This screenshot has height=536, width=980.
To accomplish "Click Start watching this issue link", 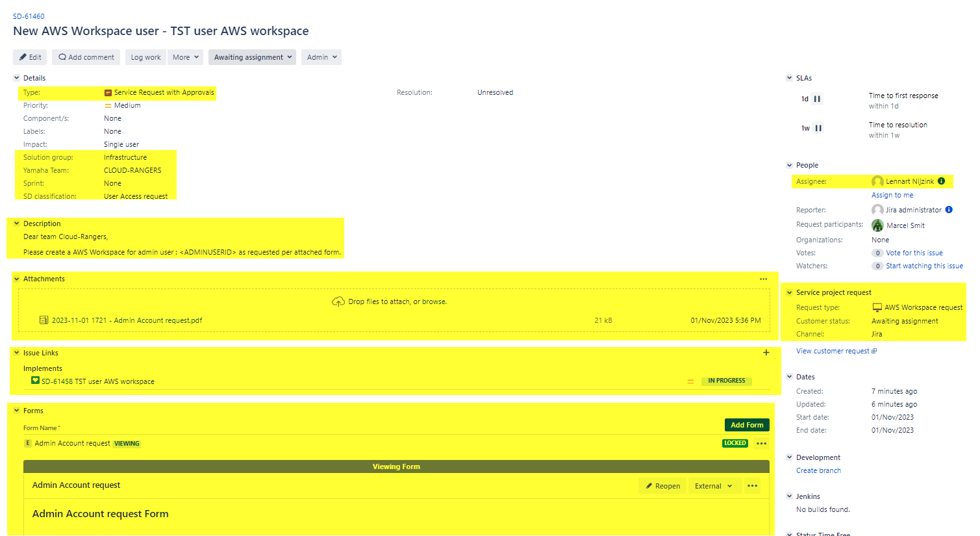I will (924, 266).
